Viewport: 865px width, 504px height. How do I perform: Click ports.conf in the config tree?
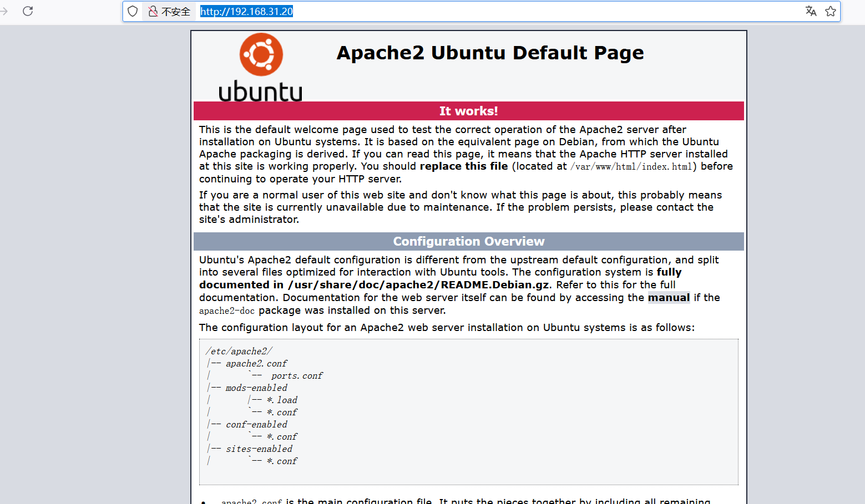297,376
